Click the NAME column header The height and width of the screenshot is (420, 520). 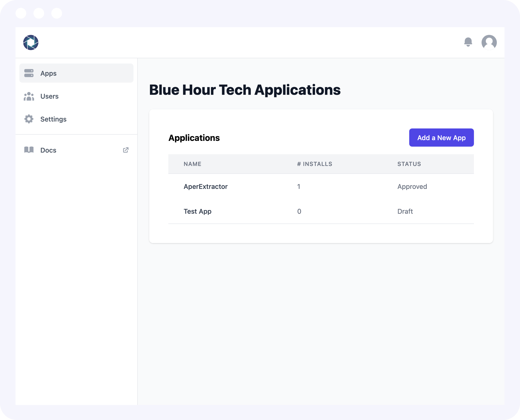[192, 164]
